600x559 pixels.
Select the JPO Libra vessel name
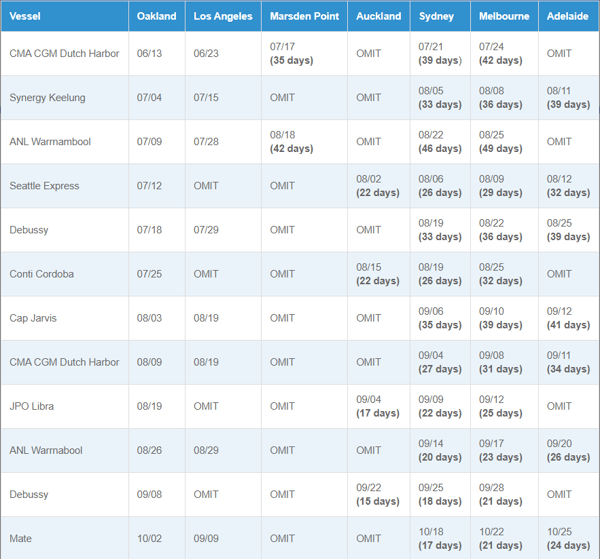32,406
